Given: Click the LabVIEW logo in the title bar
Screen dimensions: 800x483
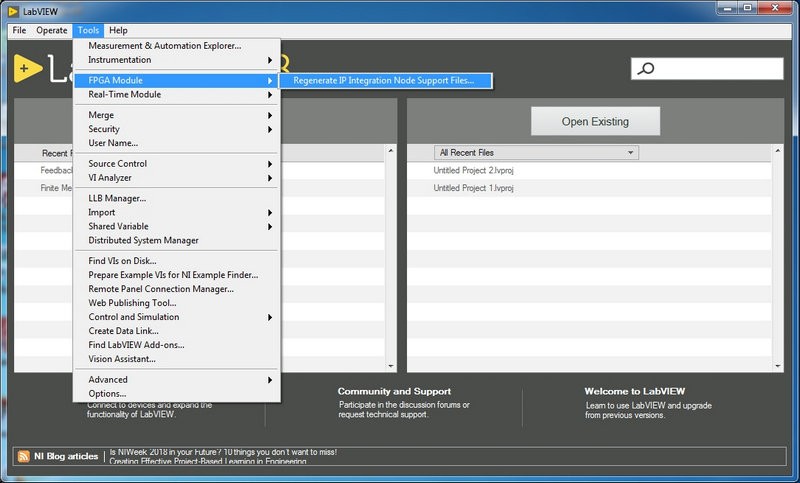Looking at the screenshot, I should [13, 11].
